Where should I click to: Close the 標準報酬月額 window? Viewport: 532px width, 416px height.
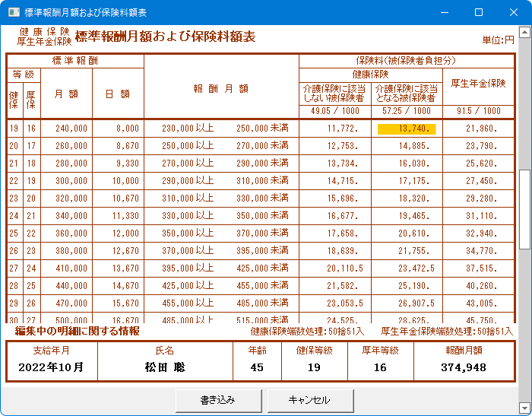click(x=513, y=13)
